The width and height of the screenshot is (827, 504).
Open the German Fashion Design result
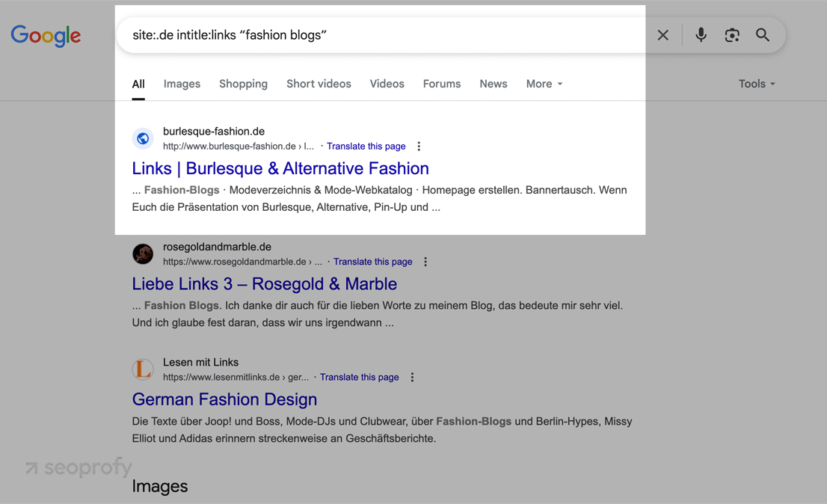(x=224, y=399)
